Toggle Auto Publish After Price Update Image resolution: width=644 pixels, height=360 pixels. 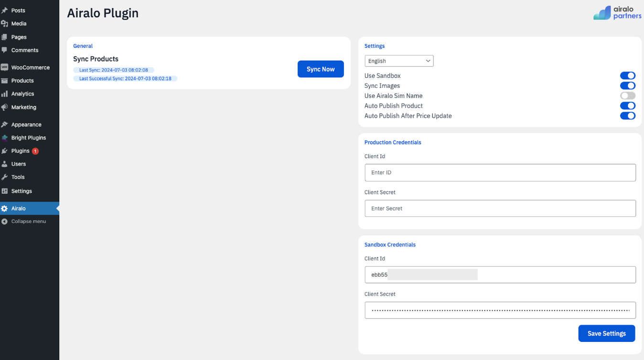pos(628,116)
